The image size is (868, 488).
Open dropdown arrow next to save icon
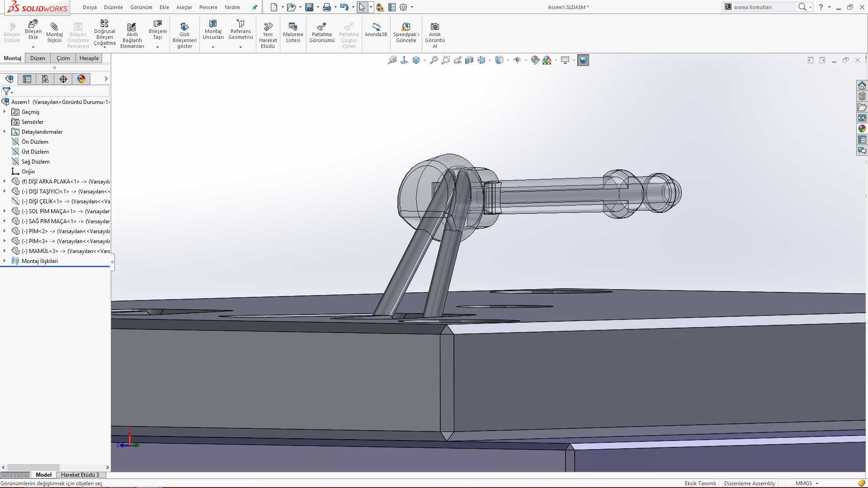317,7
